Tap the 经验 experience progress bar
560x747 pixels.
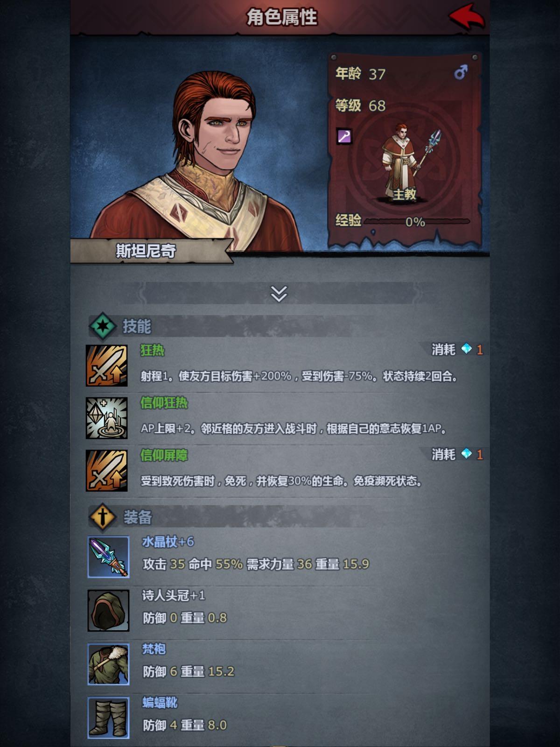pos(417,221)
